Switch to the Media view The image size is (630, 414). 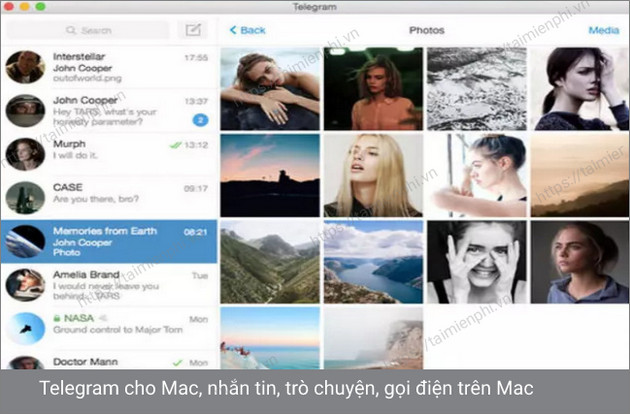[603, 30]
